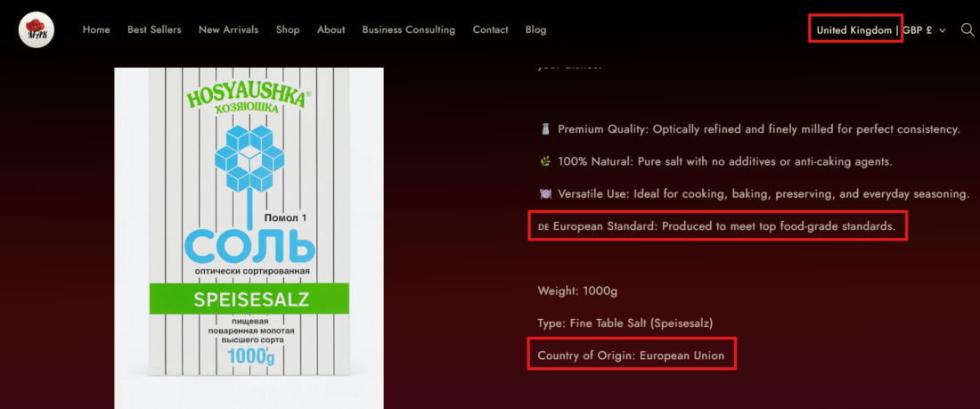This screenshot has width=980, height=409.
Task: Open the Contact link
Action: [491, 29]
